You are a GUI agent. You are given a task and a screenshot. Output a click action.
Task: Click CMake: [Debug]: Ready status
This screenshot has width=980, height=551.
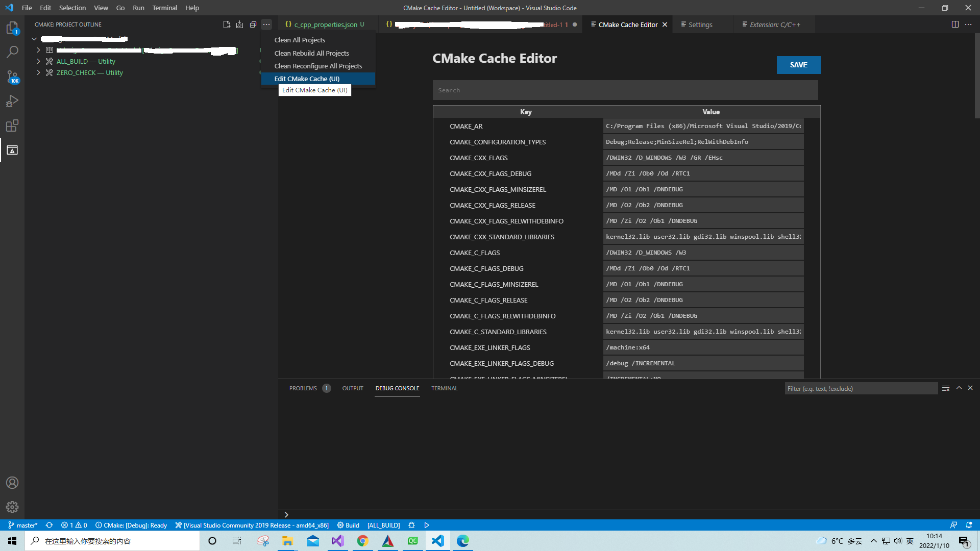click(x=131, y=525)
